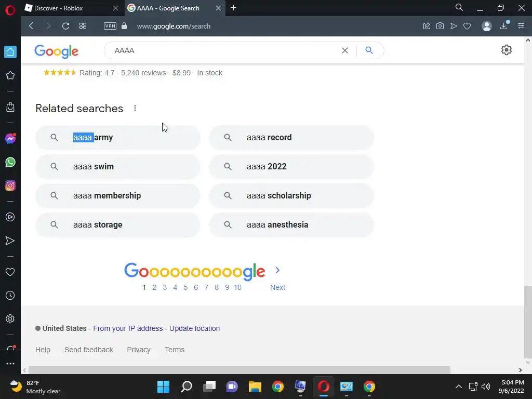
Task: Open File Explorer from taskbar
Action: tap(255, 387)
